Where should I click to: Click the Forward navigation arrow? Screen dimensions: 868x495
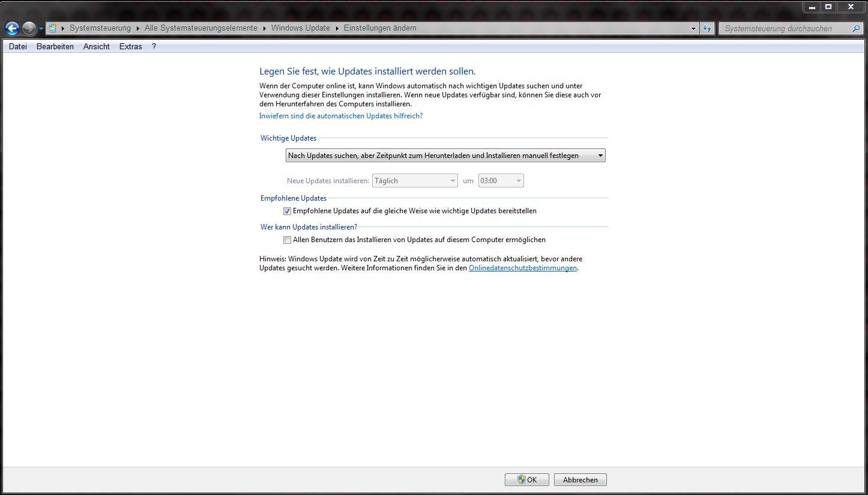coord(29,28)
